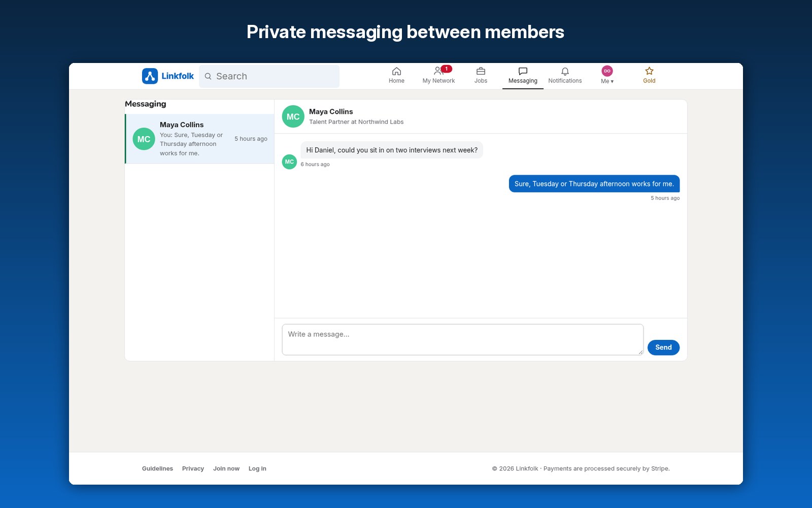Open My Network people icon
Image resolution: width=812 pixels, height=508 pixels.
438,71
